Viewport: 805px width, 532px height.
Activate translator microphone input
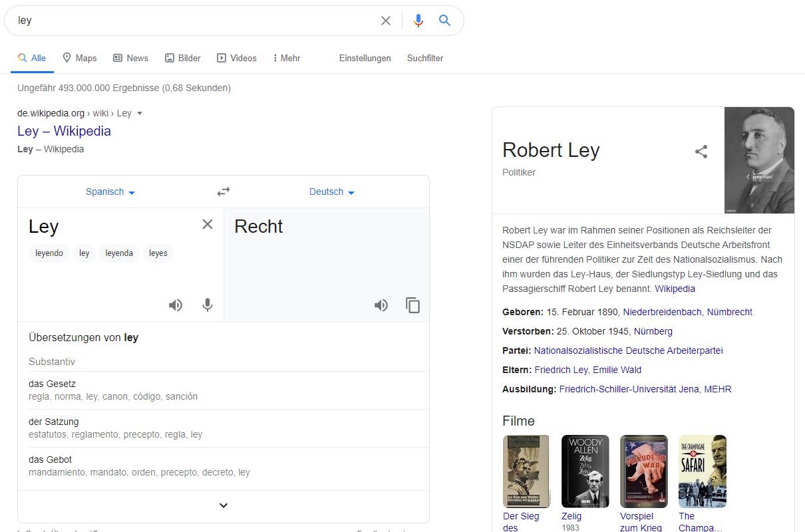coord(208,305)
